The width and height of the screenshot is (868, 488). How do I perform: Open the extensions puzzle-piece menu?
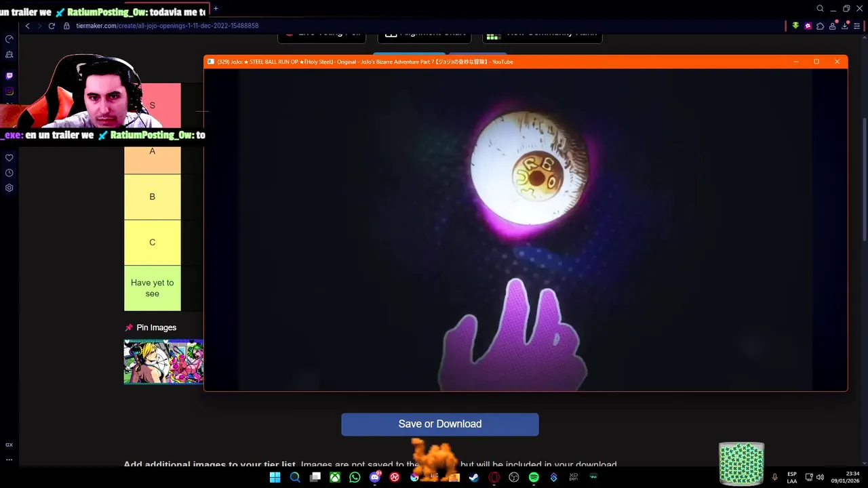(820, 26)
